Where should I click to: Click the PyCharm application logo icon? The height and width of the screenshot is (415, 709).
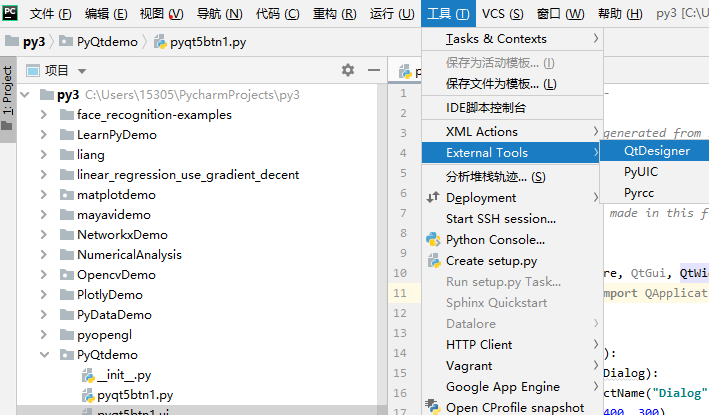(9, 13)
